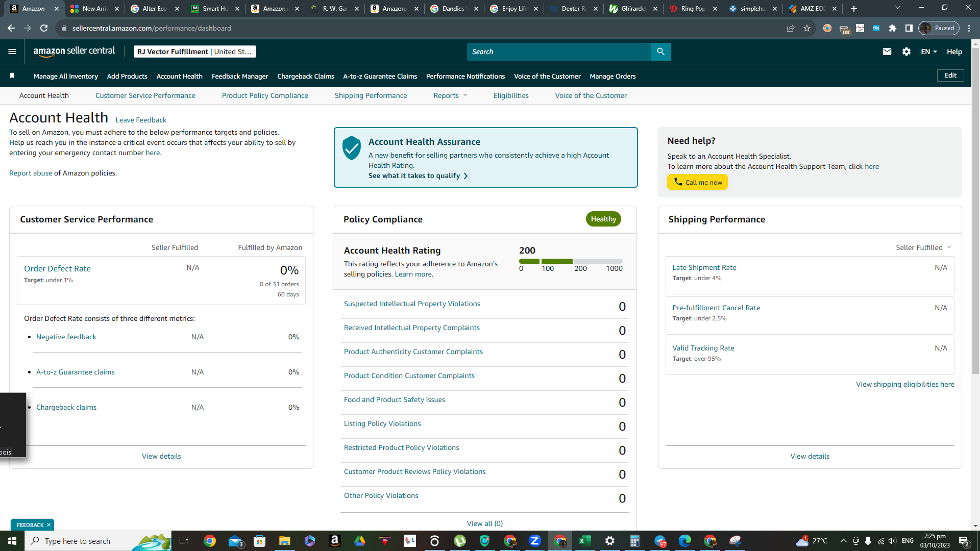Image resolution: width=980 pixels, height=551 pixels.
Task: Open See what it takes to qualify
Action: (418, 176)
